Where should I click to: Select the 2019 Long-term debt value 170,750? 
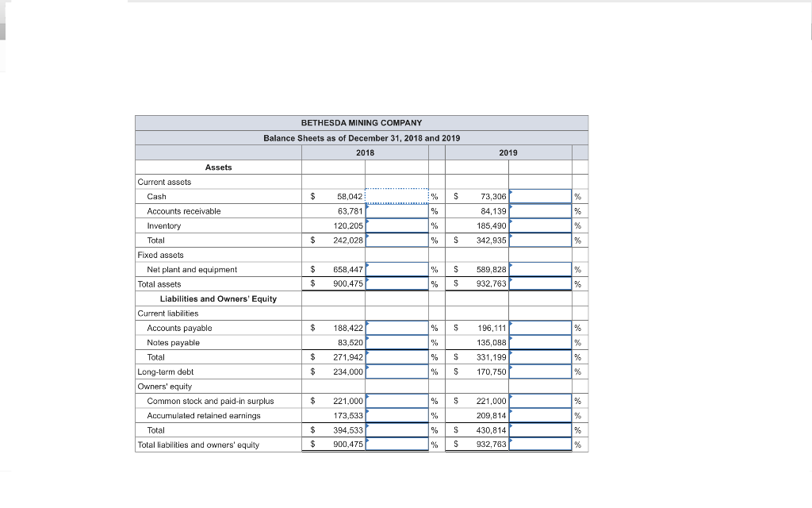point(492,371)
